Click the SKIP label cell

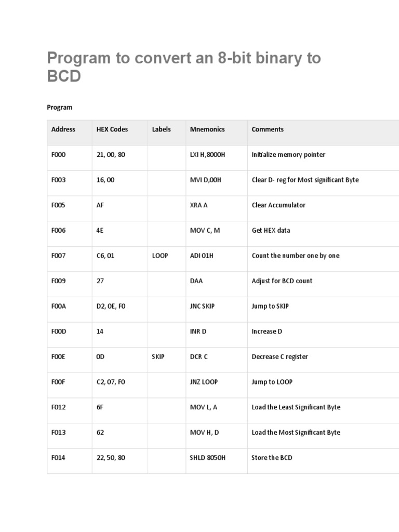tap(158, 357)
